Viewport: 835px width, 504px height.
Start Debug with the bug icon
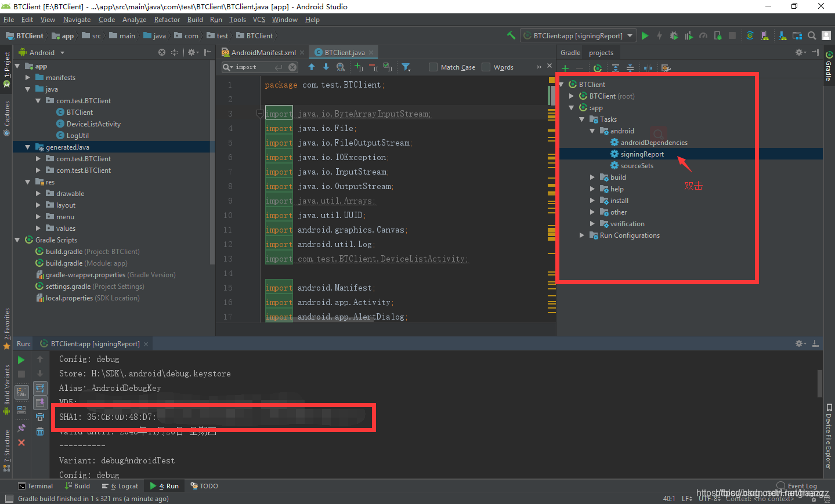pos(674,35)
